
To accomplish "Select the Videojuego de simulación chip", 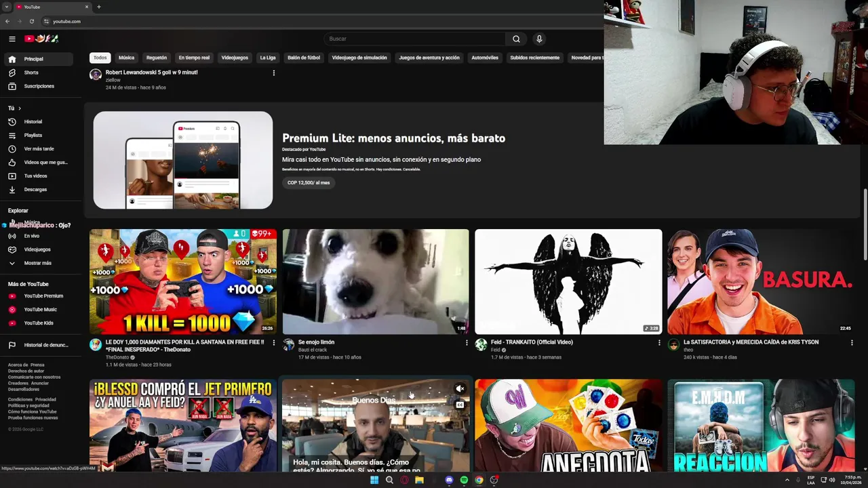I will 359,58.
